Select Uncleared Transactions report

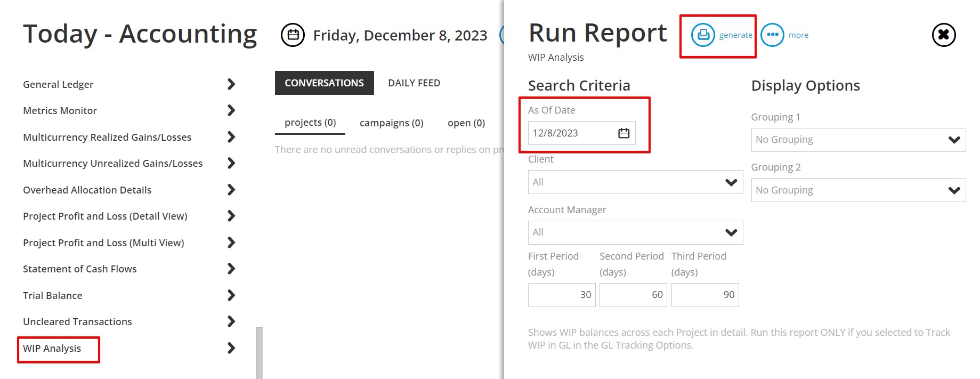tap(77, 321)
